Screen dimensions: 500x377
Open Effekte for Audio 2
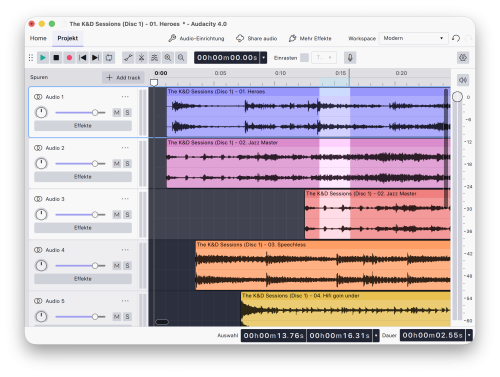[x=83, y=177]
